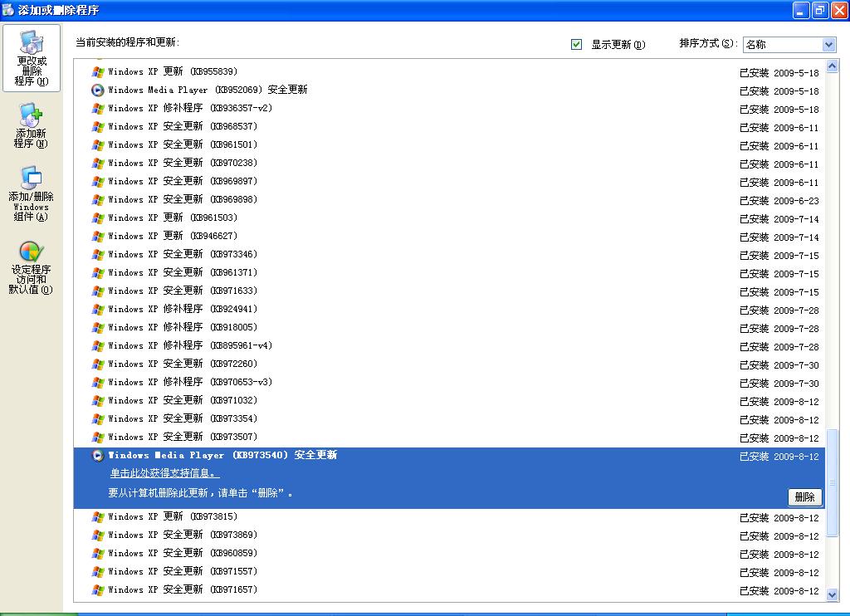
Task: Select row Windows XP 安全更新 (KB971557)
Action: pyautogui.click(x=449, y=571)
